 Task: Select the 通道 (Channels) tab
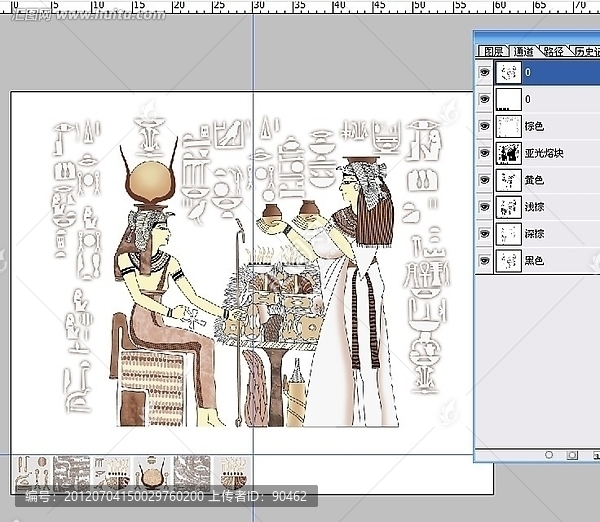point(523,51)
